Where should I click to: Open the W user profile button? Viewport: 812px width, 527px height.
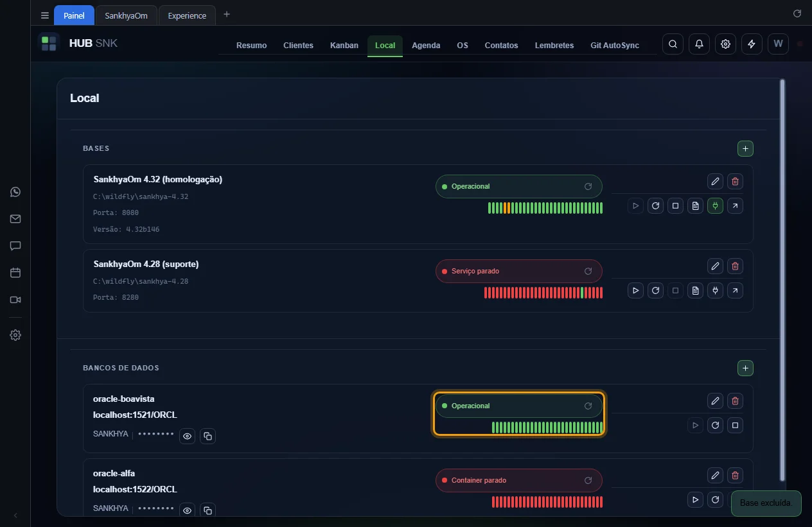[778, 44]
